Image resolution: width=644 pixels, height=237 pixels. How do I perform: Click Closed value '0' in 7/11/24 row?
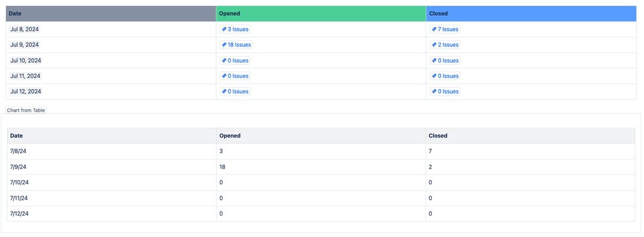click(x=431, y=198)
